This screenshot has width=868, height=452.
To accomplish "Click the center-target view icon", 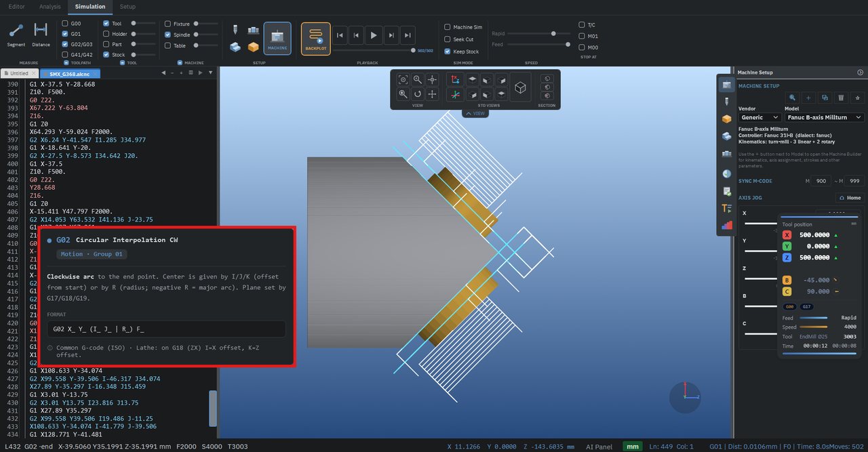I will 432,79.
